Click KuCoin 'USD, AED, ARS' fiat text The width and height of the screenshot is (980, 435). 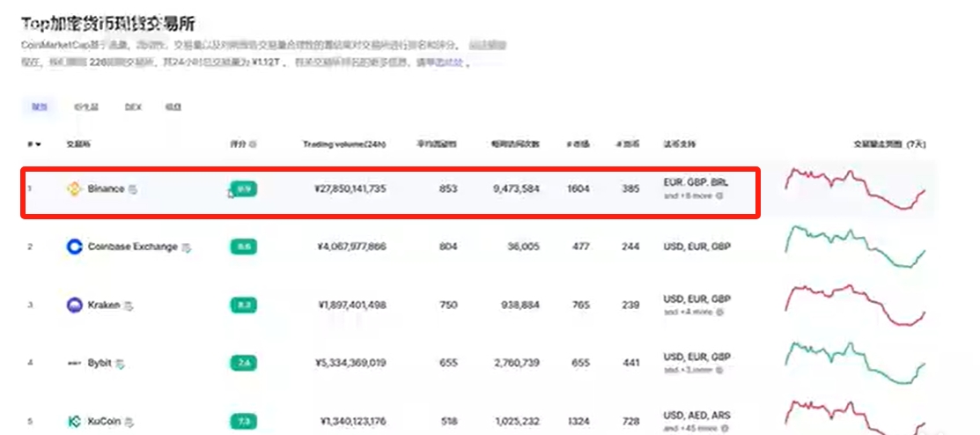[x=696, y=416]
